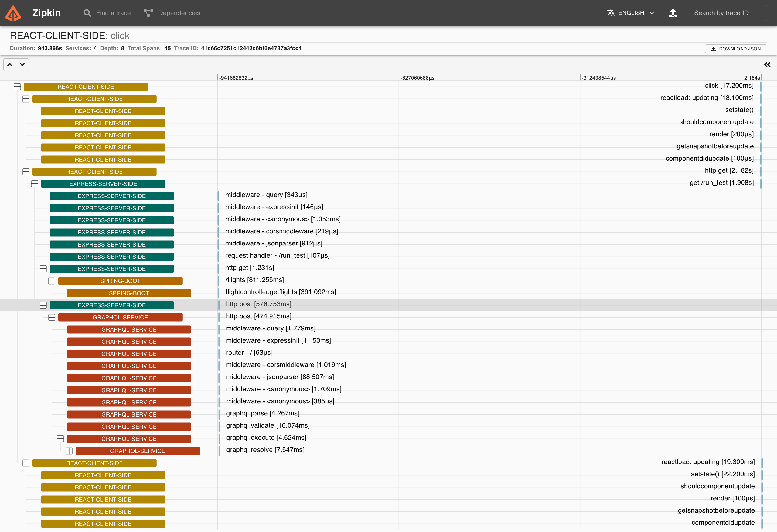Select the orange SPRING-BOOT flightcontroller.getflights span bar
Screen dimensions: 777x532
pyautogui.click(x=129, y=293)
